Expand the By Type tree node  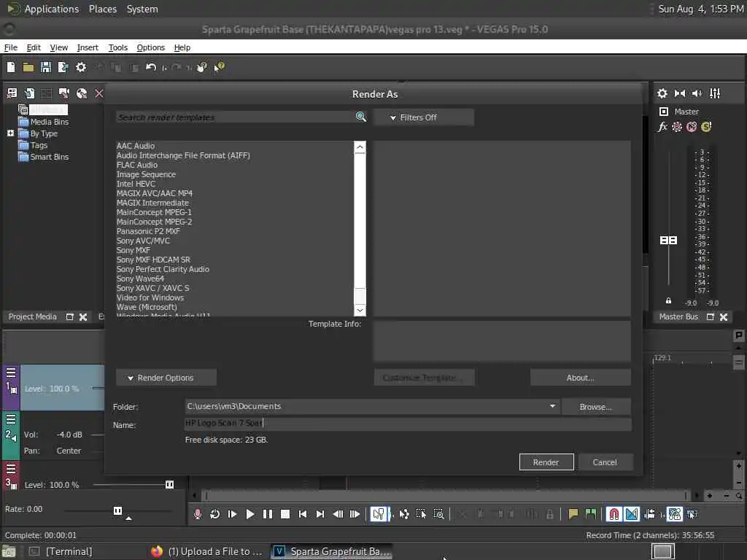pyautogui.click(x=10, y=133)
